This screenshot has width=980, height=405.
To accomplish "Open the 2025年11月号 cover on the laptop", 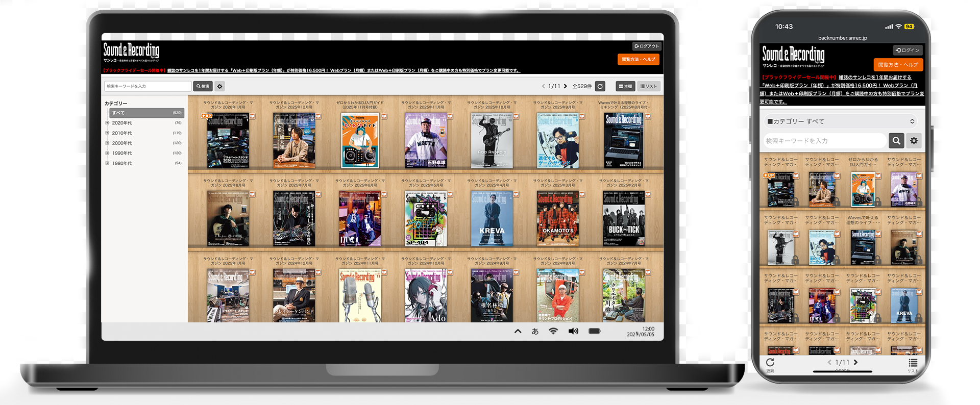I will click(x=426, y=141).
